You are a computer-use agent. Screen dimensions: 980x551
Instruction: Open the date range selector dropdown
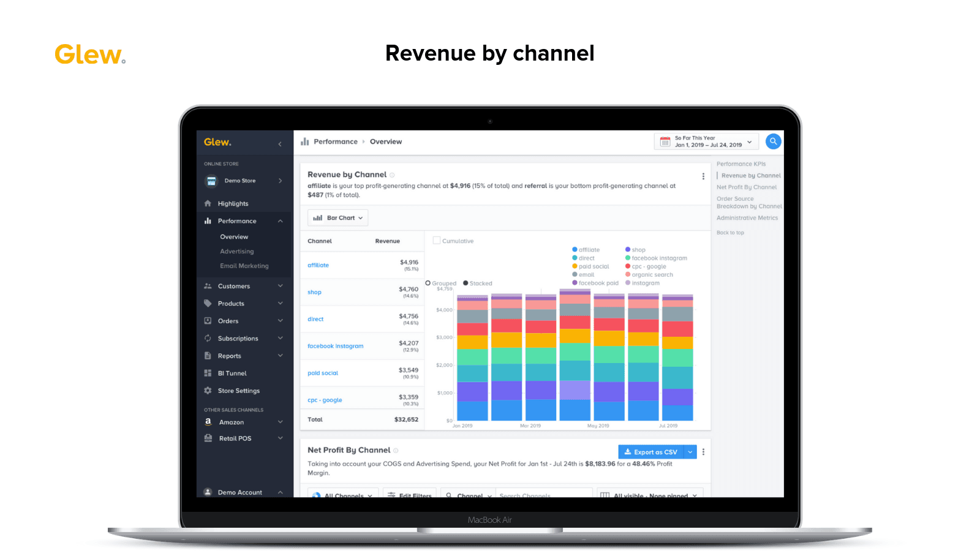pyautogui.click(x=706, y=141)
